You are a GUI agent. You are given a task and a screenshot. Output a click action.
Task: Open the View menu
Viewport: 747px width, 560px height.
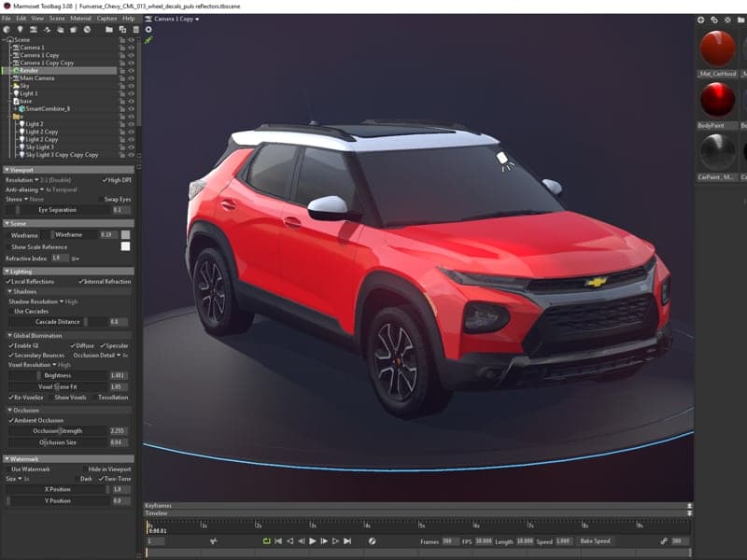coord(37,18)
